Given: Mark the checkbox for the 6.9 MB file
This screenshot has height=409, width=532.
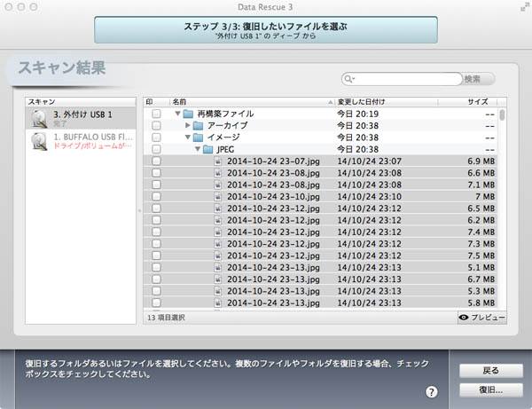Looking at the screenshot, I should pos(156,161).
